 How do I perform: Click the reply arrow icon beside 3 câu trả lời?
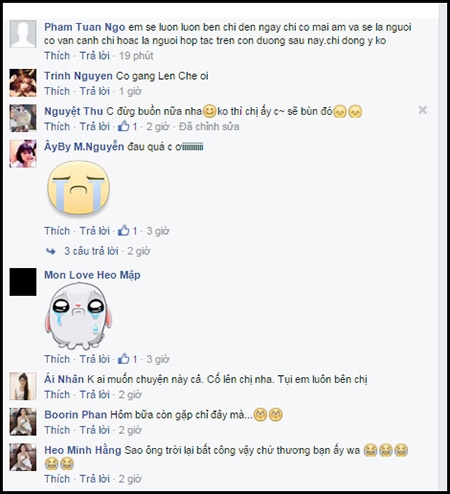(51, 251)
